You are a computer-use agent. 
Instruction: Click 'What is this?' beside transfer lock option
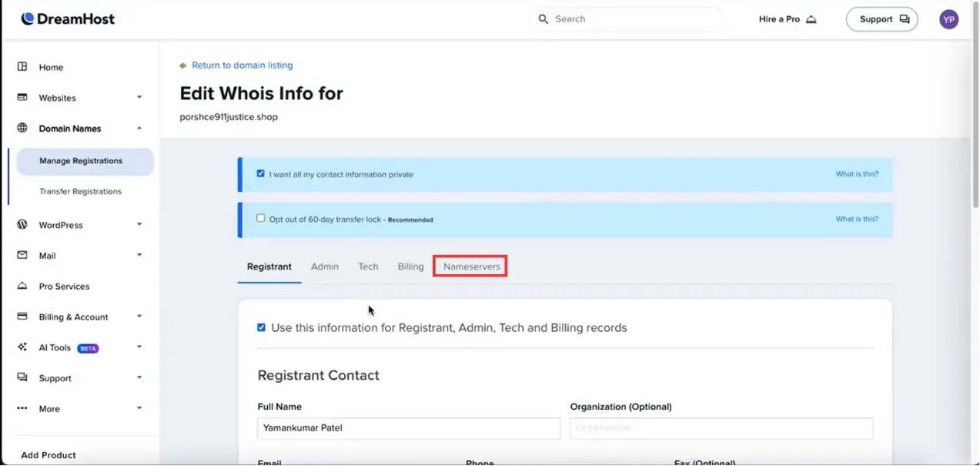pyautogui.click(x=857, y=219)
